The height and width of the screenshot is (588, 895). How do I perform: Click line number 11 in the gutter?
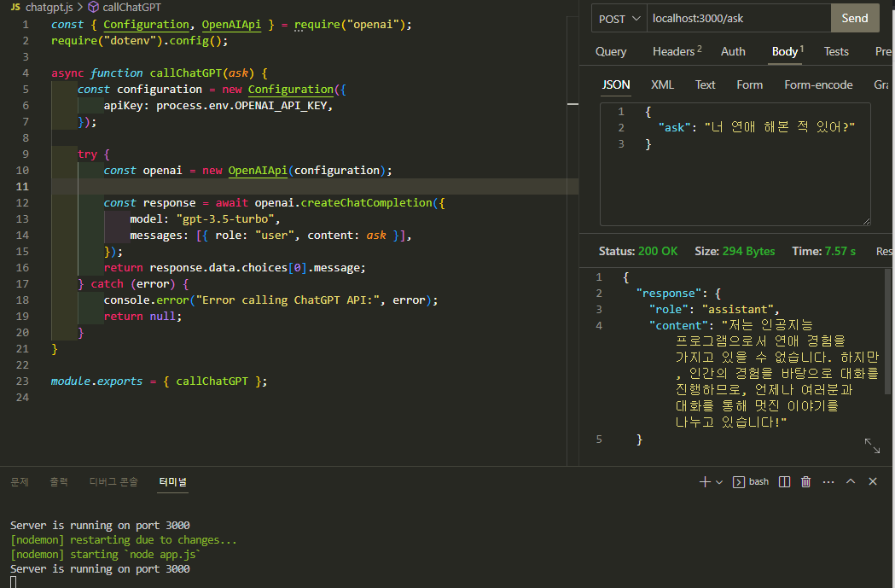[x=22, y=187]
